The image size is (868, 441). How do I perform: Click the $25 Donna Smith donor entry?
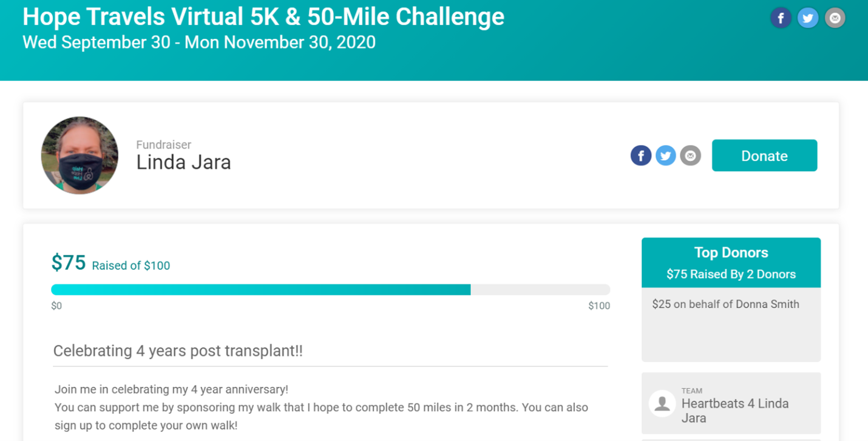(x=725, y=305)
